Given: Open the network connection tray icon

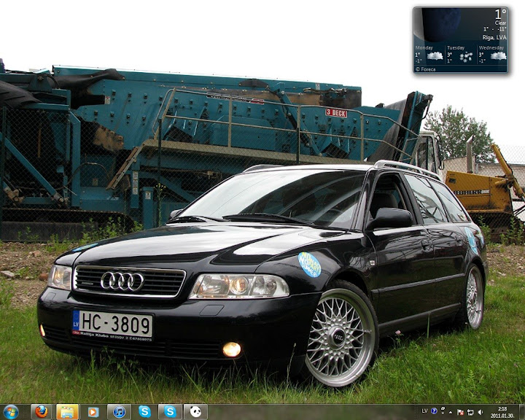Looking at the screenshot, I should point(470,412).
